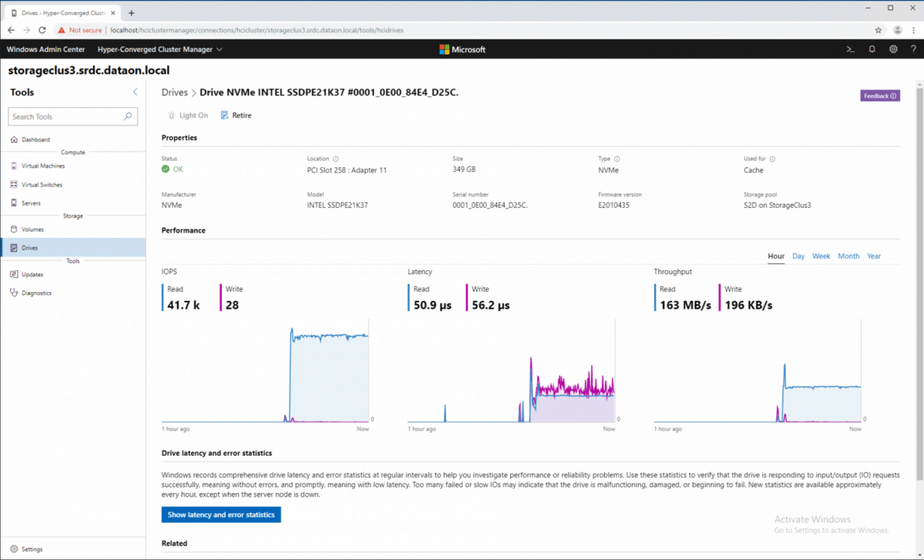Click browser back arrow
The image size is (924, 560).
11,30
